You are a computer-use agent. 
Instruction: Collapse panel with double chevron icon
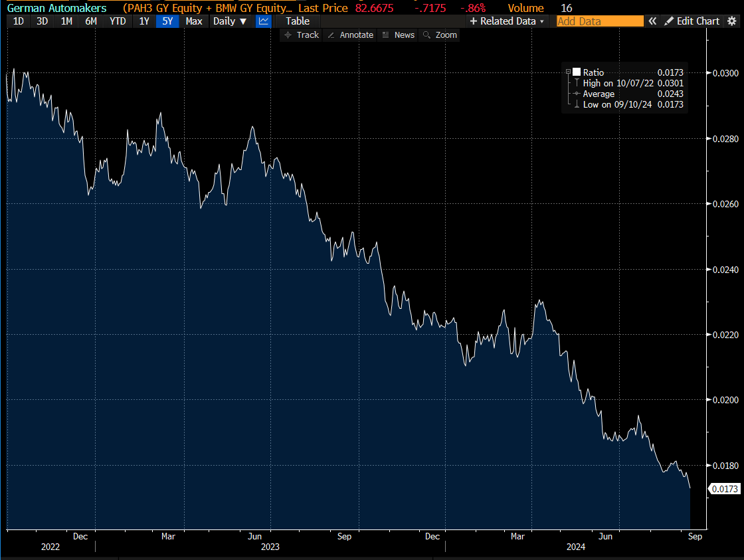click(652, 21)
